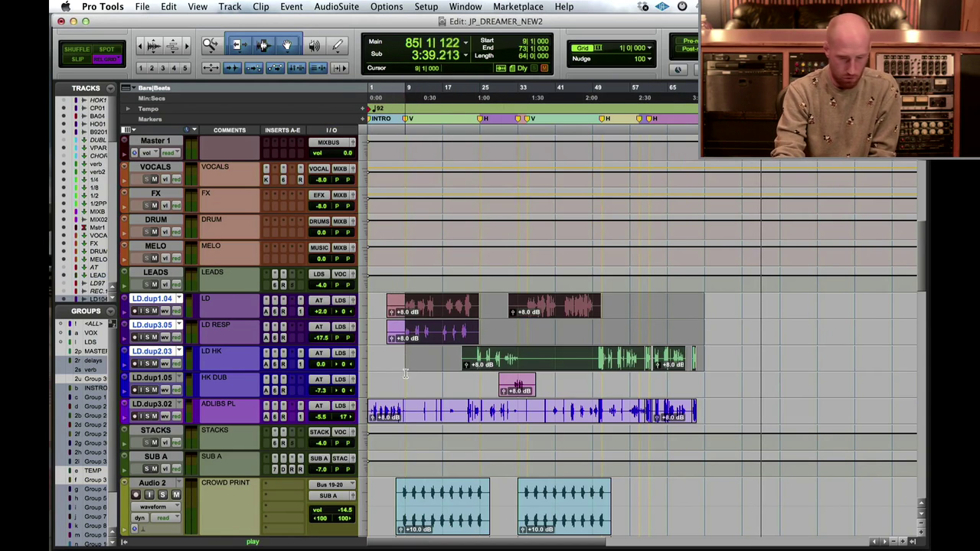Image resolution: width=980 pixels, height=551 pixels.
Task: Click the Pro Tools application menu
Action: [103, 7]
